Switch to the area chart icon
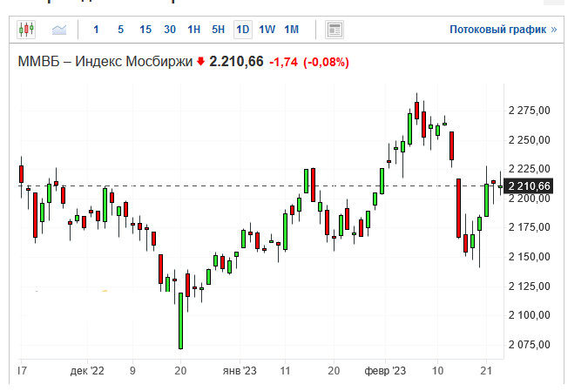 [x=59, y=30]
